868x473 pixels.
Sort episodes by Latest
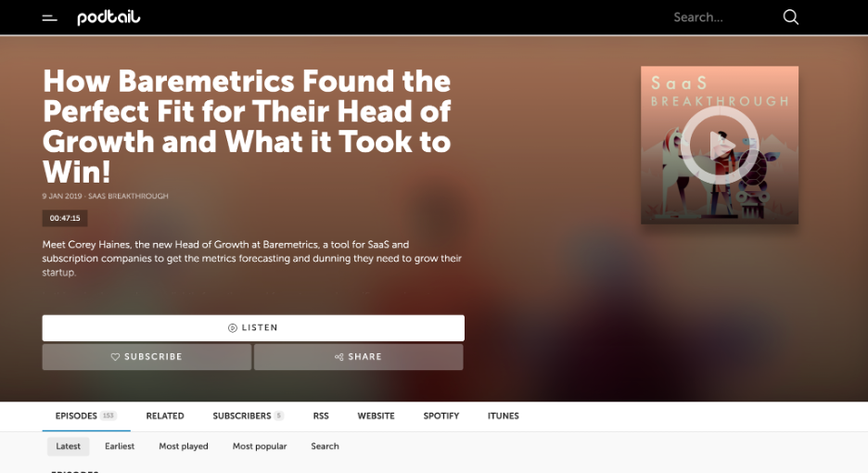[69, 446]
